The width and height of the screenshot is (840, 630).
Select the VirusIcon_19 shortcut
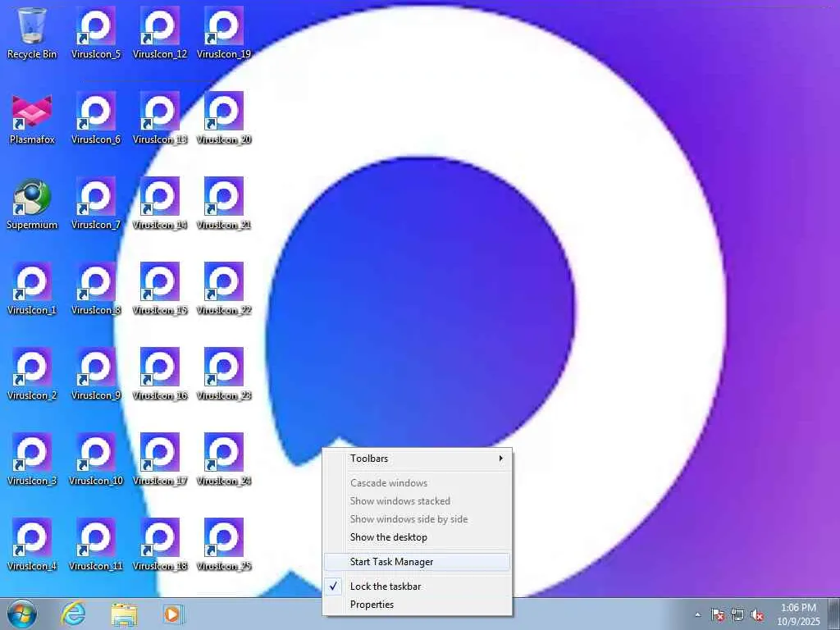click(224, 32)
